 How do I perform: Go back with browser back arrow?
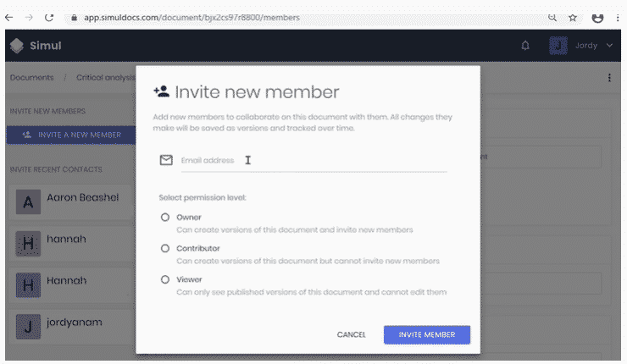pos(9,18)
